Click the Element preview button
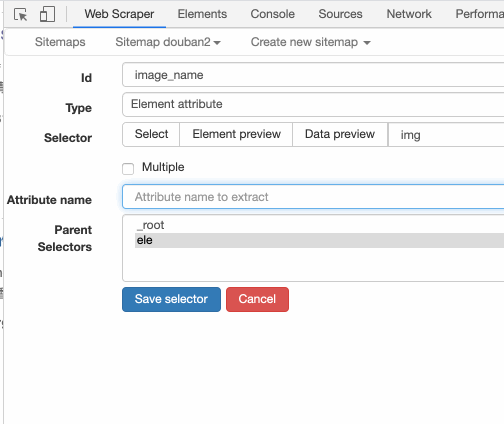 click(236, 134)
